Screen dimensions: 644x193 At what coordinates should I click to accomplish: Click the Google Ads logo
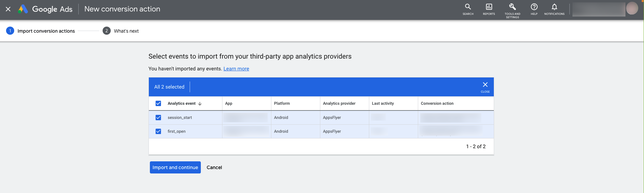(45, 9)
